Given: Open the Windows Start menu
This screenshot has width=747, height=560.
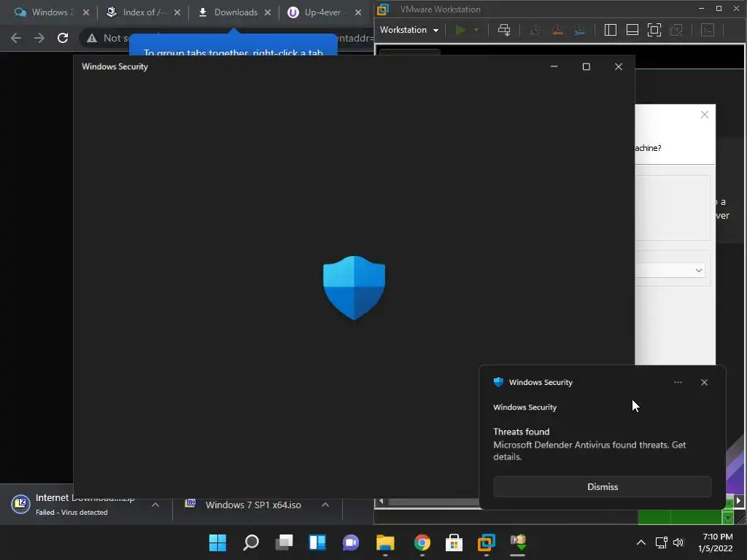Looking at the screenshot, I should tap(217, 542).
